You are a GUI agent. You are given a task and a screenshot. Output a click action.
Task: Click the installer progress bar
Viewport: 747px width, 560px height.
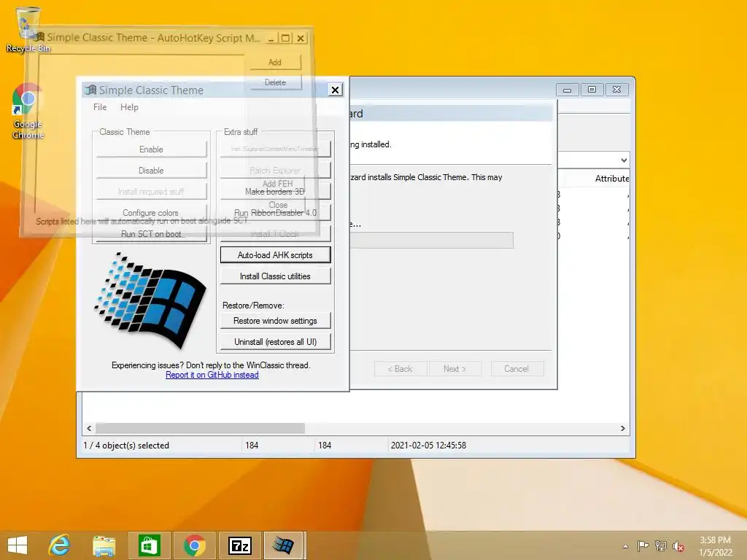pos(432,240)
